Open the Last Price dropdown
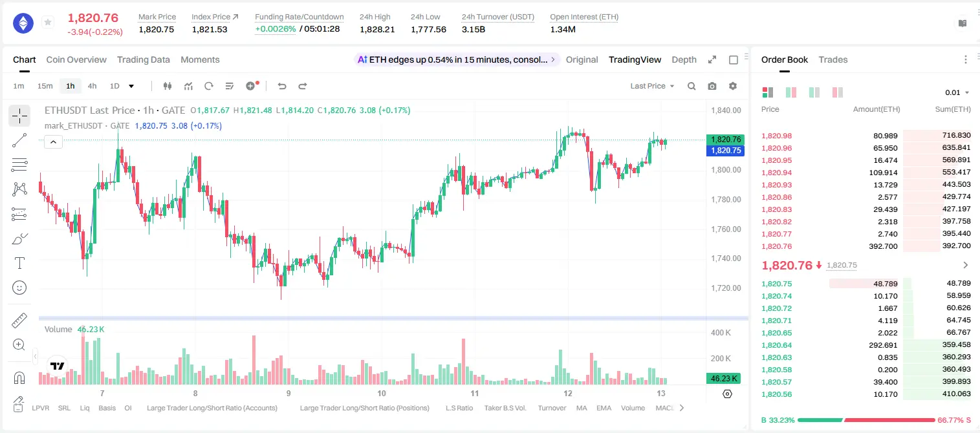Image resolution: width=980 pixels, height=433 pixels. coord(652,86)
